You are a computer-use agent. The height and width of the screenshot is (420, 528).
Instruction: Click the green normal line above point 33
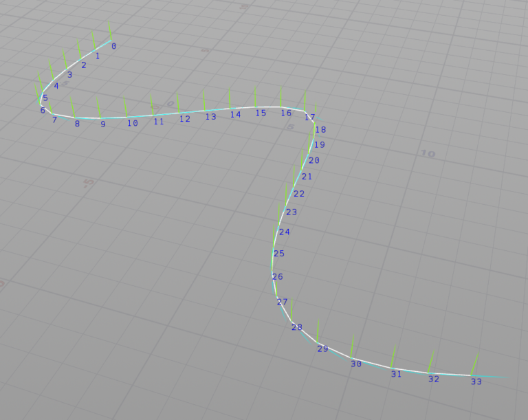[x=474, y=364]
